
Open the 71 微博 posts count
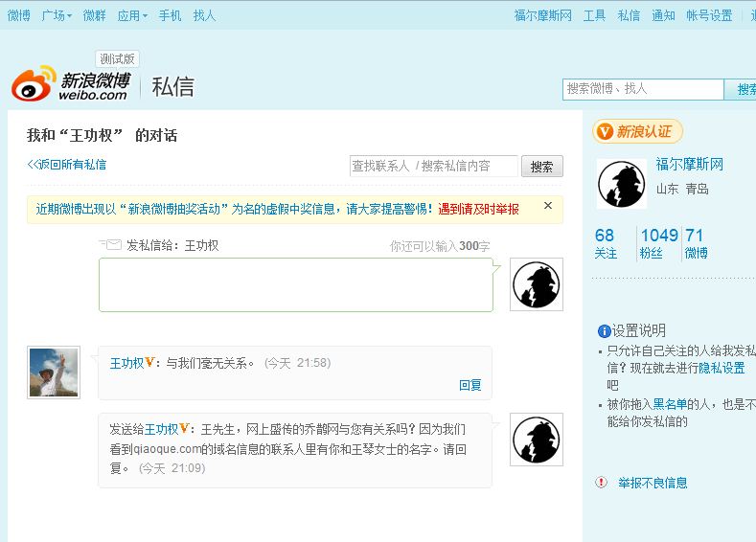pyautogui.click(x=696, y=243)
